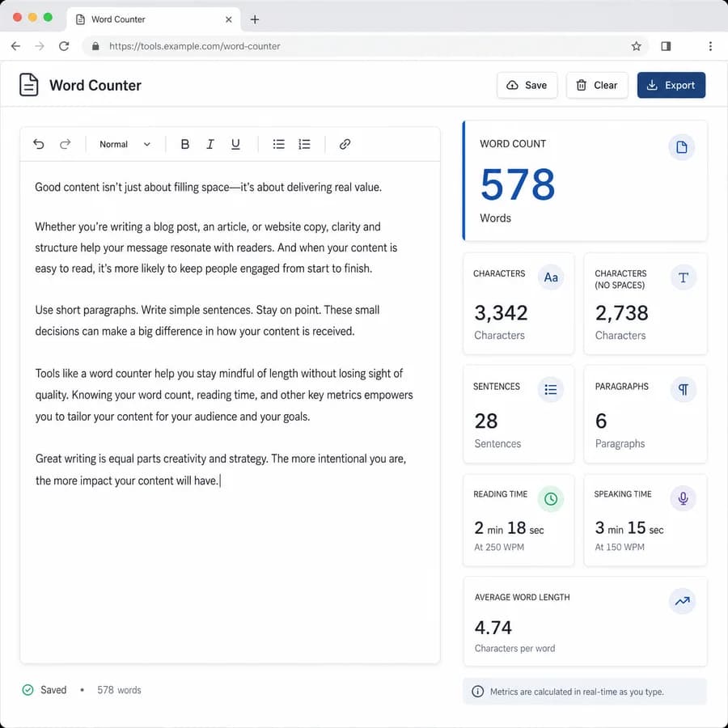This screenshot has width=728, height=728.
Task: Click the '4.74' average word length value
Action: (x=493, y=628)
